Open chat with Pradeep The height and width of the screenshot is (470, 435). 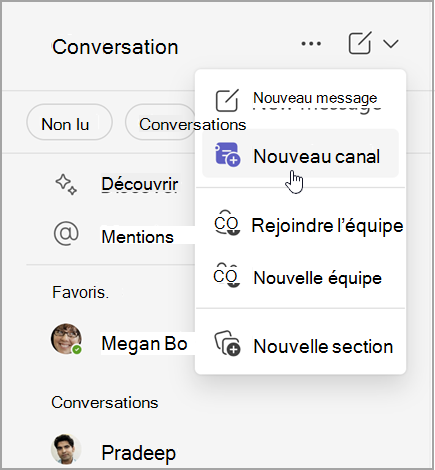[138, 453]
